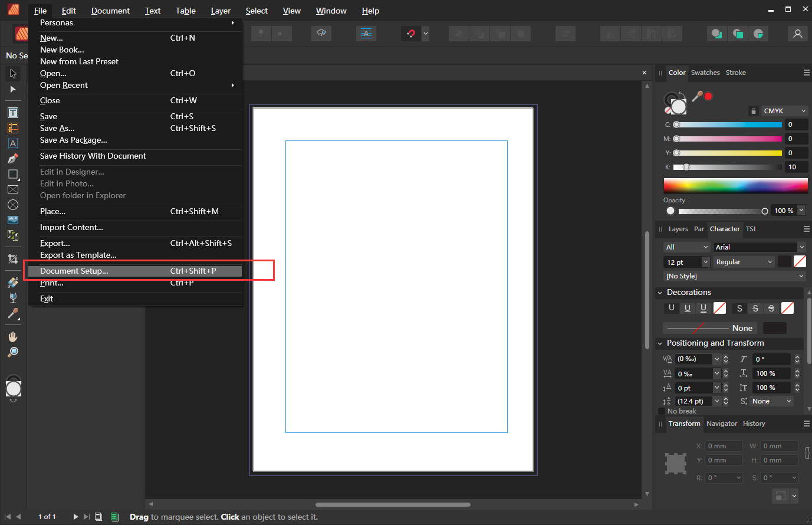Select the Picture Frame Rectangle tool
The width and height of the screenshot is (812, 525).
pyautogui.click(x=13, y=189)
